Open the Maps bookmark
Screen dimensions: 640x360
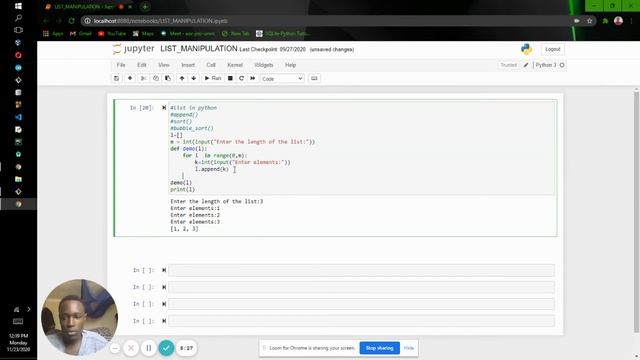click(143, 33)
